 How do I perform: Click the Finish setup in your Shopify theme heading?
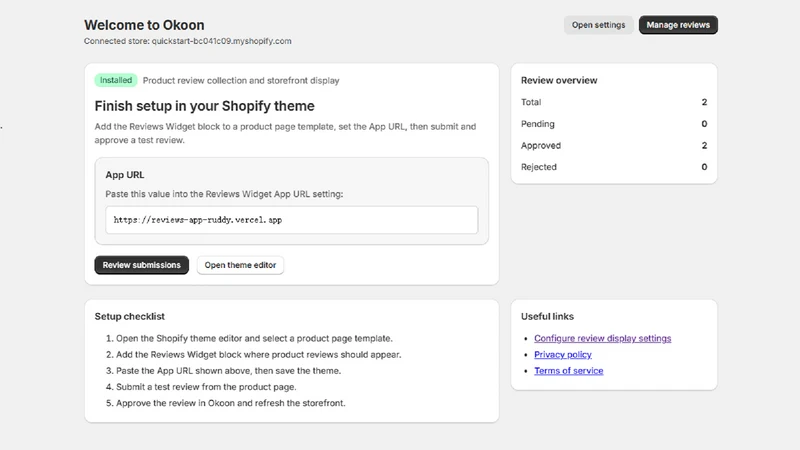pyautogui.click(x=204, y=106)
